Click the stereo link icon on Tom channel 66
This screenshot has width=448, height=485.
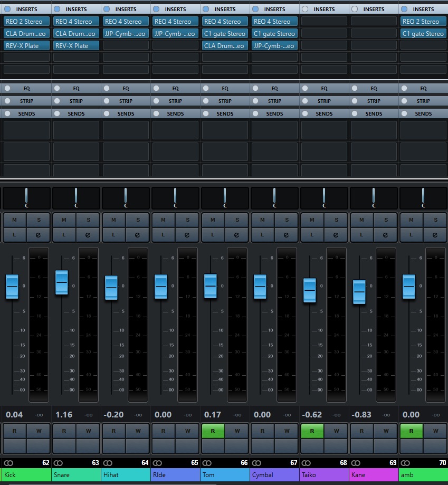tap(207, 463)
